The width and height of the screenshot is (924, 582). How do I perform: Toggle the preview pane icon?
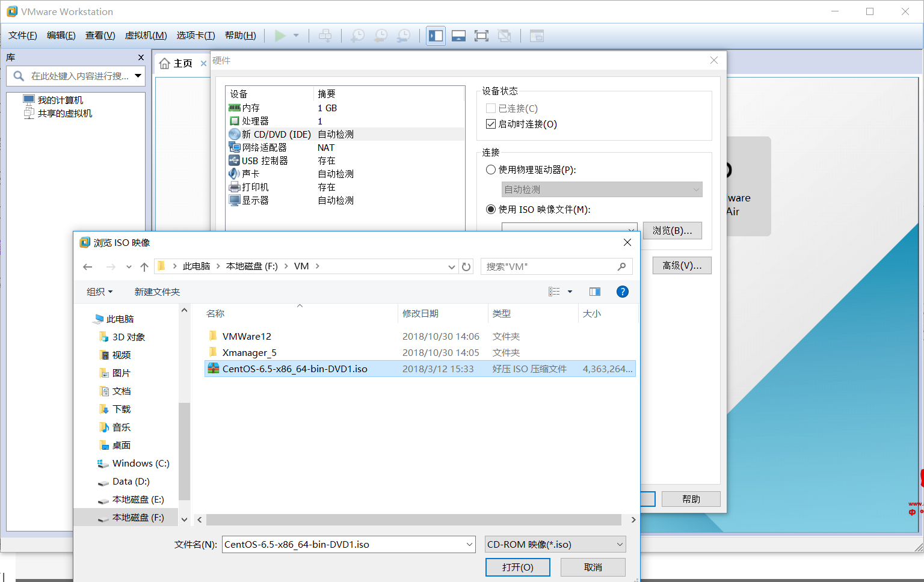coord(595,292)
